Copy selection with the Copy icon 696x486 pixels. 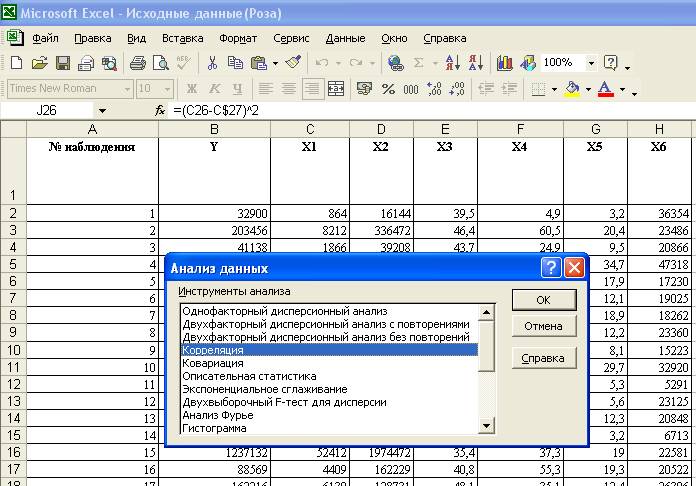click(x=235, y=63)
